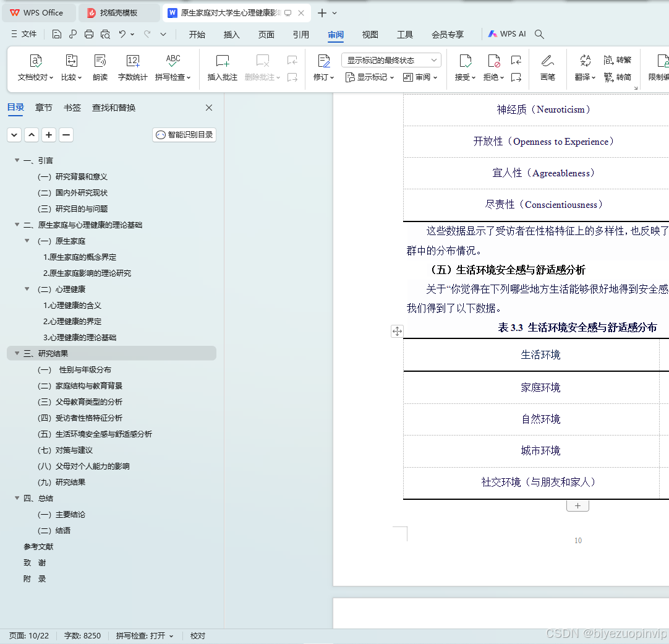Click the 页面: 10/22 status entry
The height and width of the screenshot is (644, 669).
point(29,636)
